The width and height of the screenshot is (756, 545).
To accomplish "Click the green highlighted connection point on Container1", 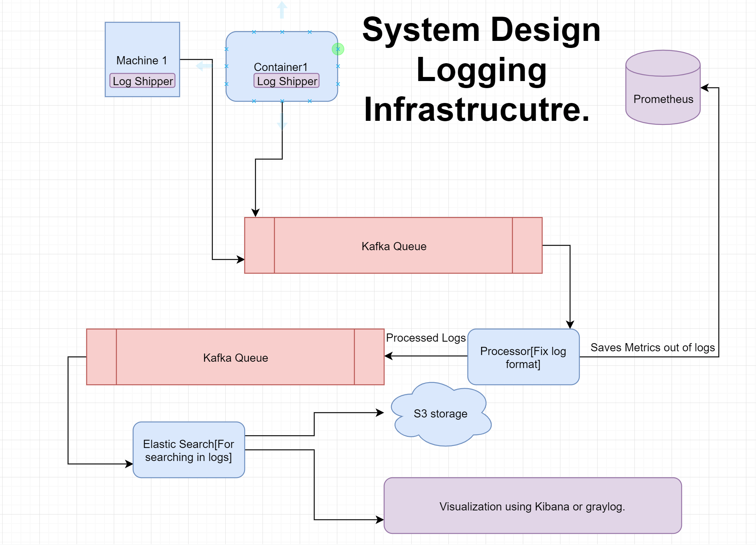I will pyautogui.click(x=338, y=49).
